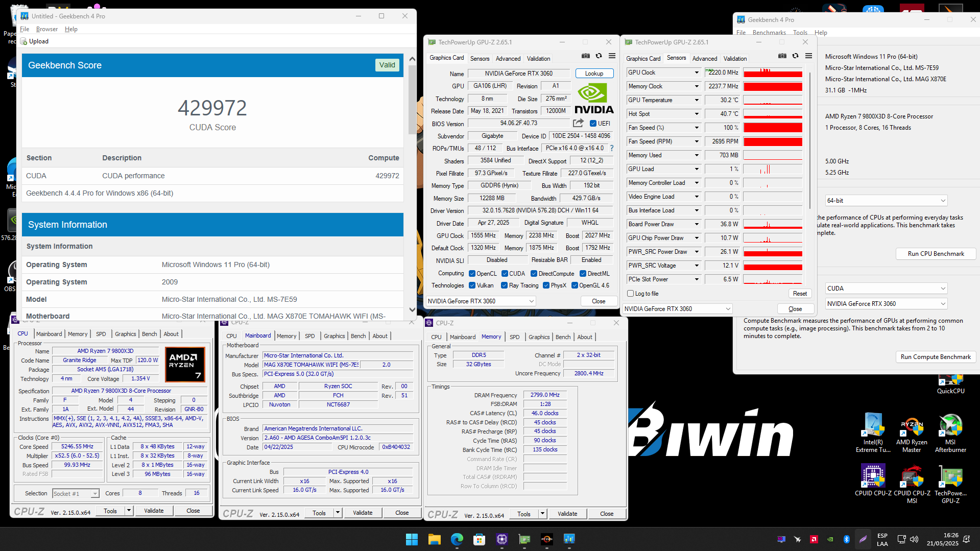Open the Socket #1 selection dropdown in CPU-Z
The width and height of the screenshot is (980, 551).
(x=76, y=494)
